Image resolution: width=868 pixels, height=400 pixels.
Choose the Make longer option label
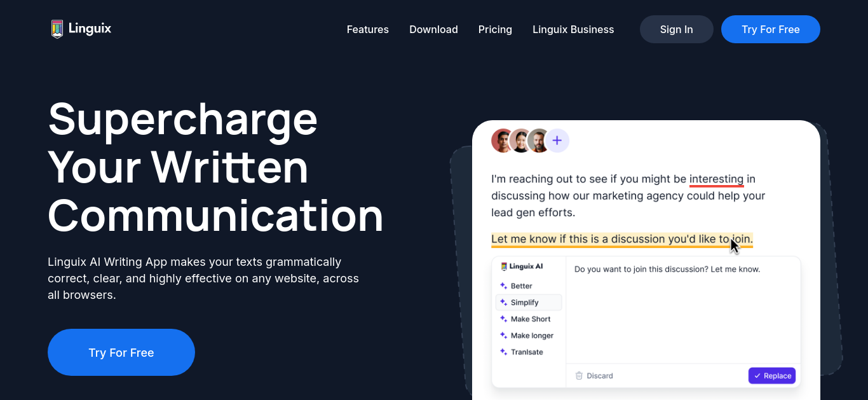532,336
